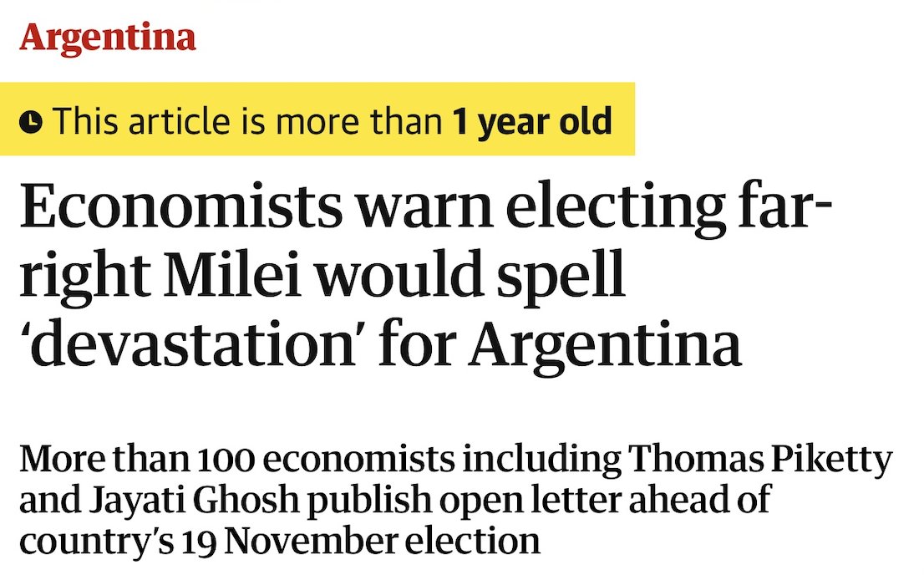Click the name "Thomas Piketty" in the subheading
Image resolution: width=924 pixels, height=575 pixels.
click(x=758, y=461)
